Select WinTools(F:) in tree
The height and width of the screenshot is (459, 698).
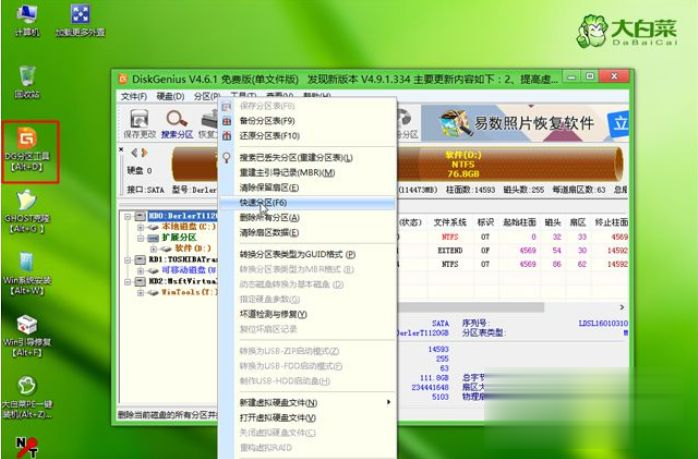click(189, 292)
